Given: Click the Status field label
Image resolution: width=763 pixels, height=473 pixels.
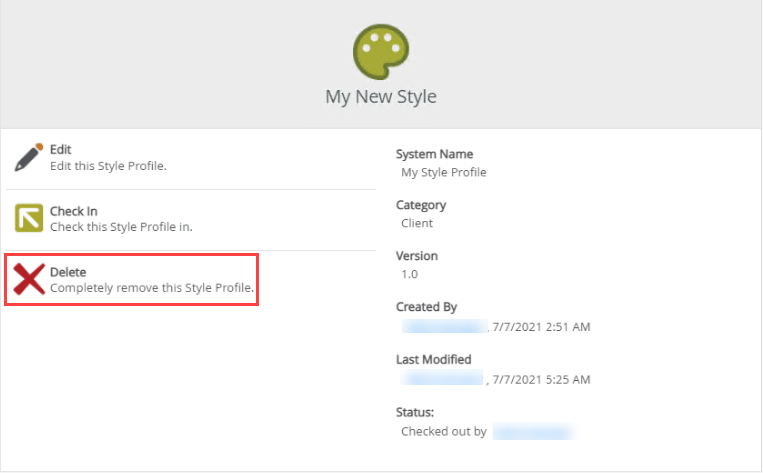Looking at the screenshot, I should click(x=416, y=411).
